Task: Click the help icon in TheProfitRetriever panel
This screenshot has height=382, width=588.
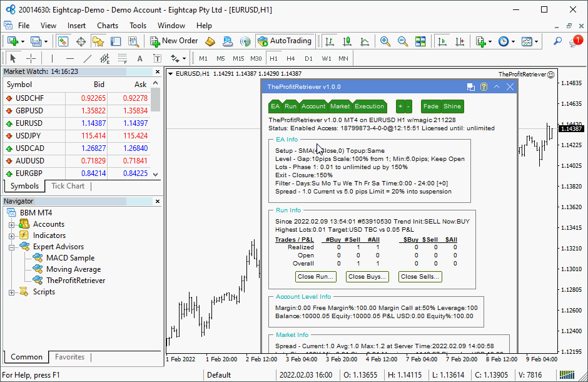Action: (x=484, y=87)
